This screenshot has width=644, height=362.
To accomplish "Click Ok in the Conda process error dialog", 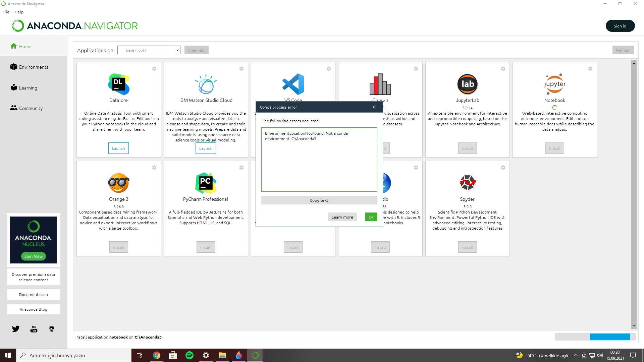I will (x=371, y=217).
